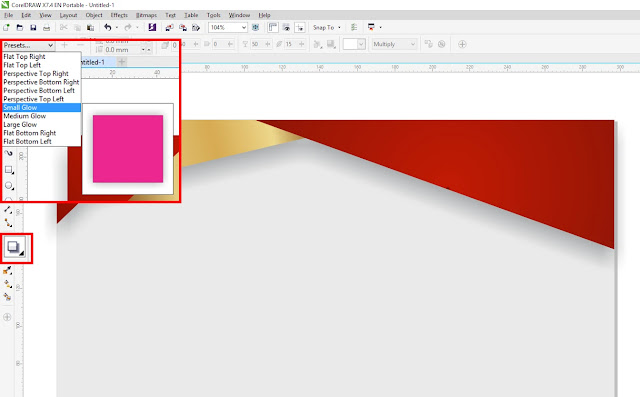
Task: Open the Multiply merge mode dropdown
Action: click(394, 44)
